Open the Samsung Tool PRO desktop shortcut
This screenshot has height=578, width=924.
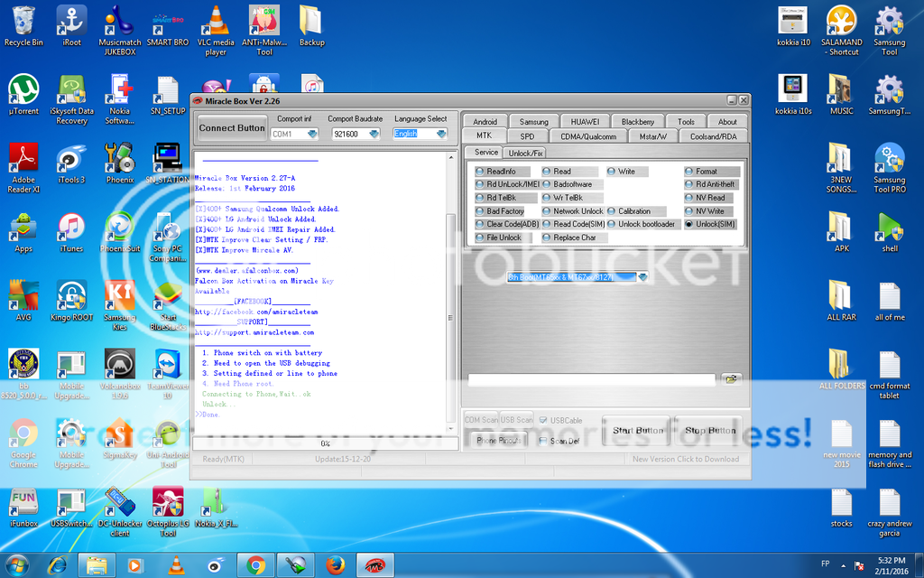[889, 163]
